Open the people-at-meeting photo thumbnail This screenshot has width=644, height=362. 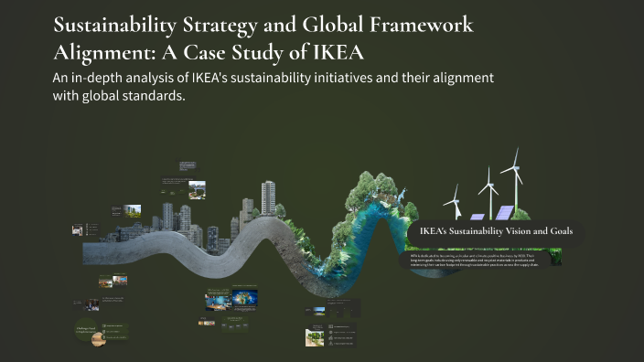tap(91, 305)
